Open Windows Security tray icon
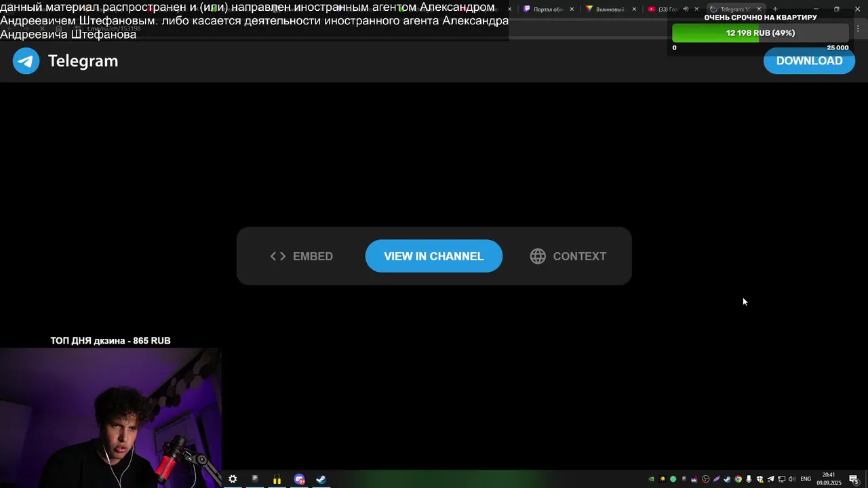 coord(759,479)
